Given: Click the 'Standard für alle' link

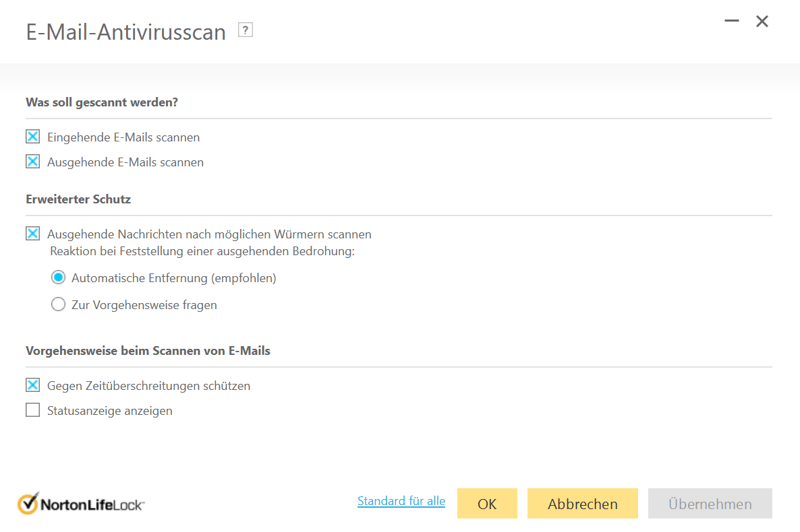Looking at the screenshot, I should tap(401, 501).
